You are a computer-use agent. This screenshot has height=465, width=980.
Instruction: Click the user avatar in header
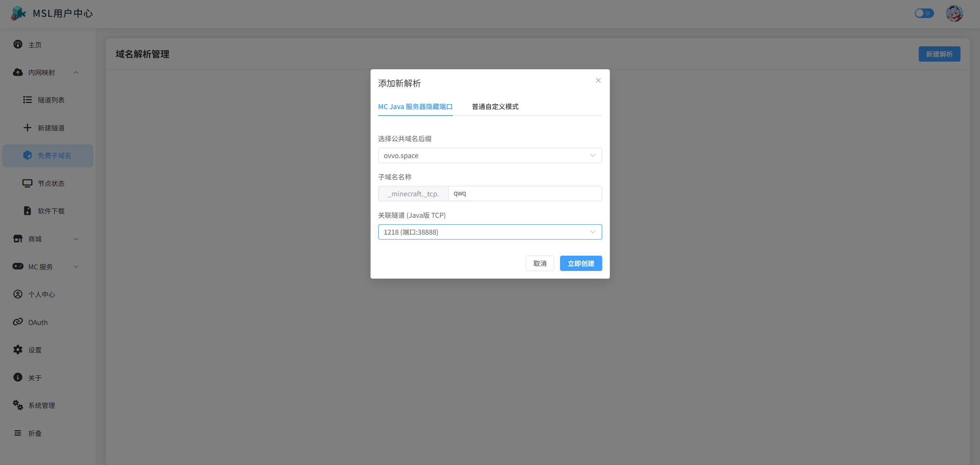pos(954,13)
